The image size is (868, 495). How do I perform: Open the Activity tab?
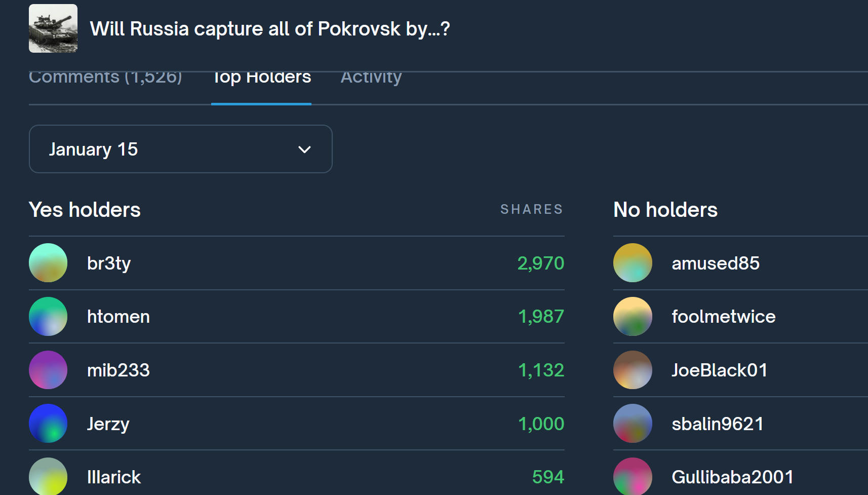371,78
